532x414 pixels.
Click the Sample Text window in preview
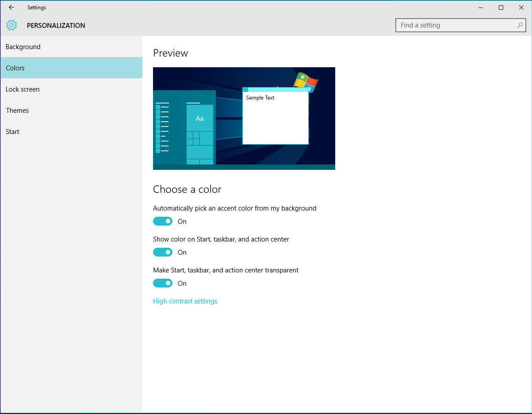(276, 116)
